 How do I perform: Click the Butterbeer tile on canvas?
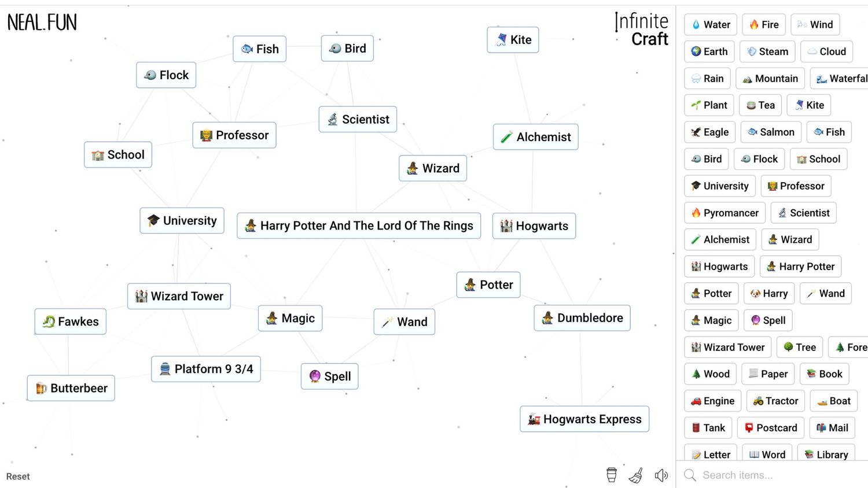pos(71,388)
